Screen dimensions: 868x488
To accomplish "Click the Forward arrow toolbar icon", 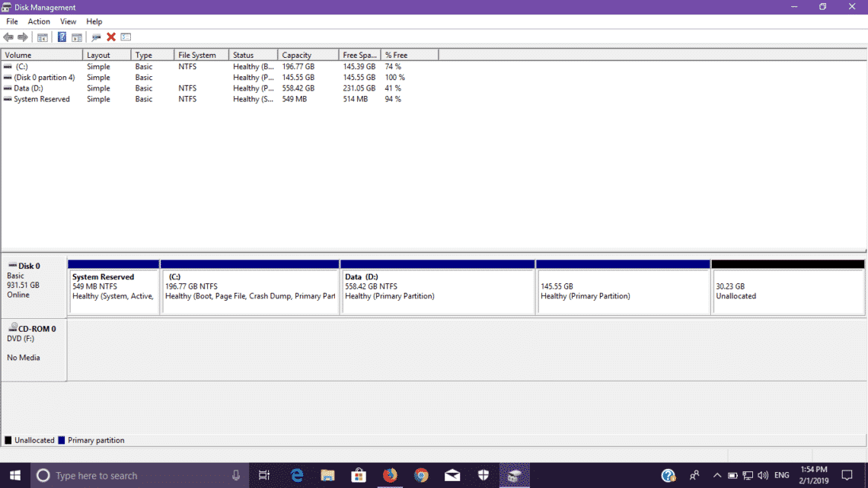I will 23,37.
